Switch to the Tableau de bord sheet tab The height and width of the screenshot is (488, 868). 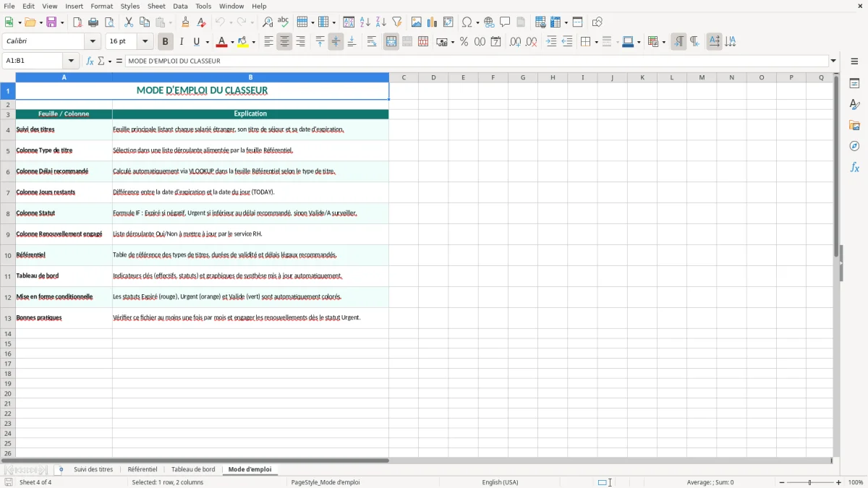[x=193, y=469]
